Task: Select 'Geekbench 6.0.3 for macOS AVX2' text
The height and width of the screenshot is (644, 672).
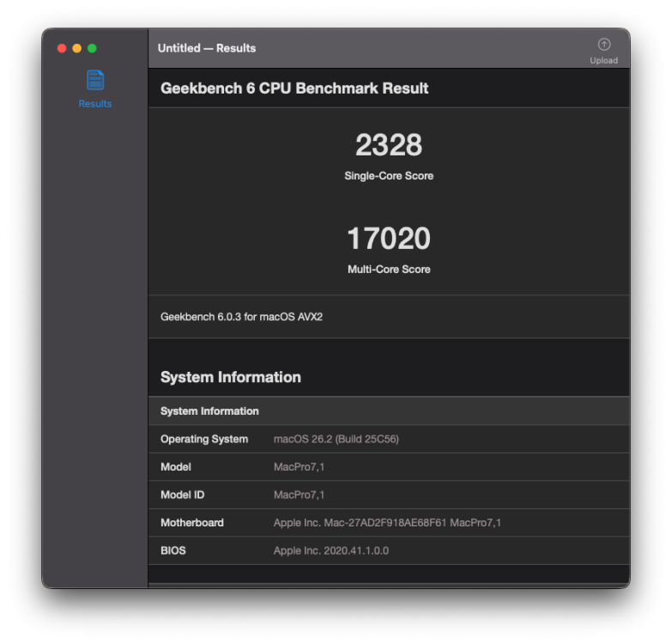Action: click(x=241, y=317)
